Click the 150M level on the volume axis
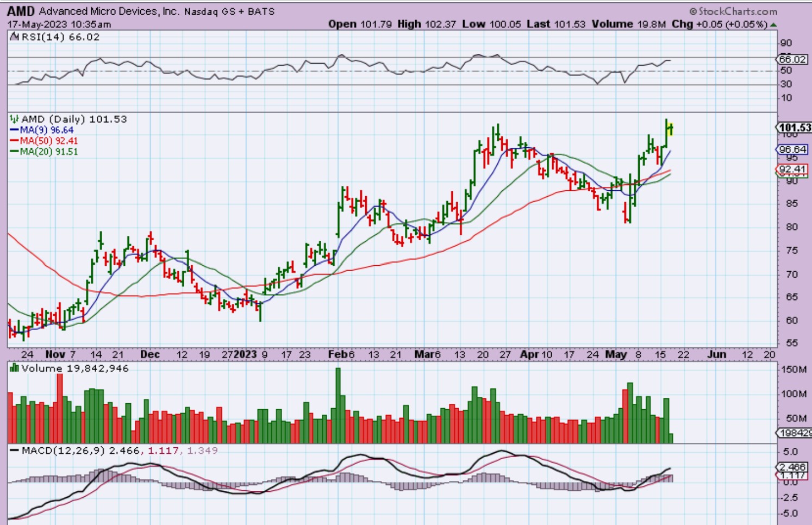 pyautogui.click(x=794, y=370)
